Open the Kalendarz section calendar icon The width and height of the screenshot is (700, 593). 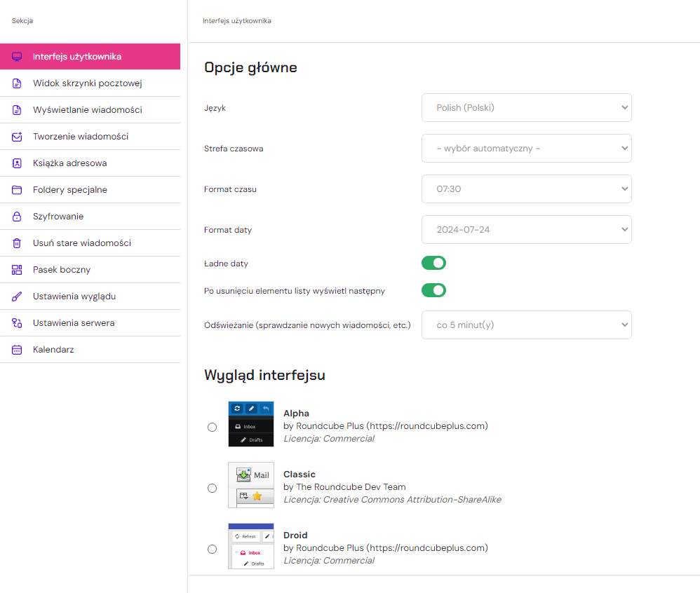(x=17, y=349)
